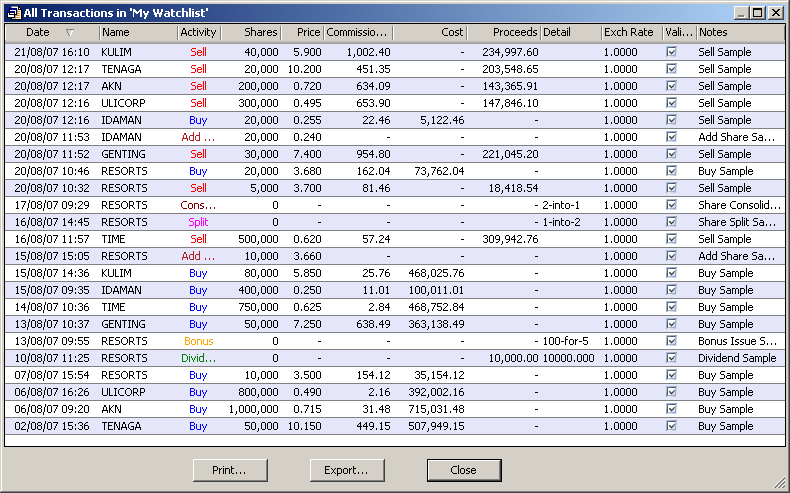Click the Close button at bottom
Viewport: 790px width, 493px height.
click(464, 470)
